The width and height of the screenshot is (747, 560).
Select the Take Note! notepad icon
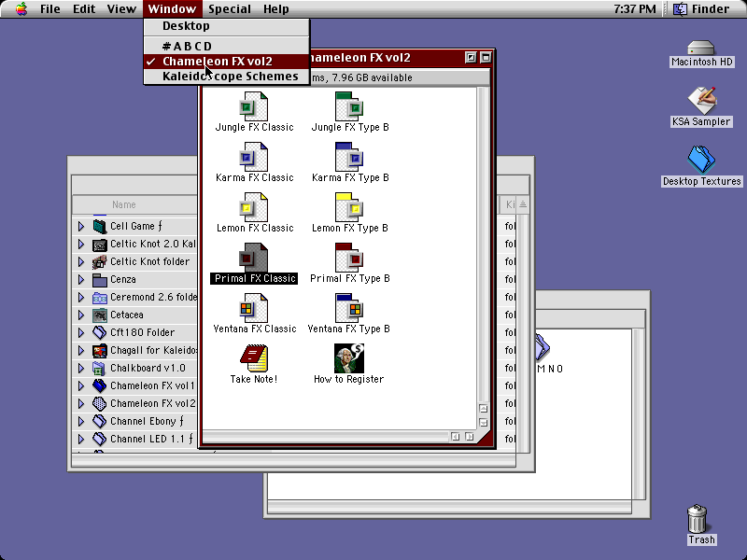(253, 358)
